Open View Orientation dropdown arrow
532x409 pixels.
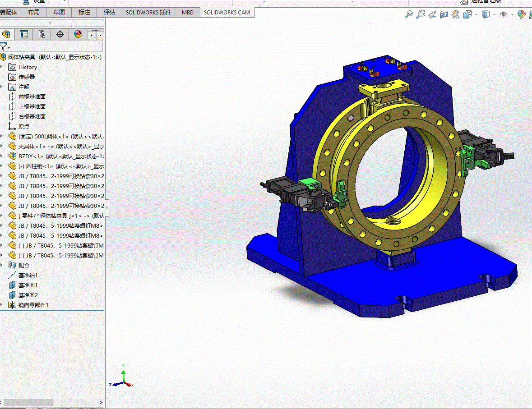click(476, 14)
